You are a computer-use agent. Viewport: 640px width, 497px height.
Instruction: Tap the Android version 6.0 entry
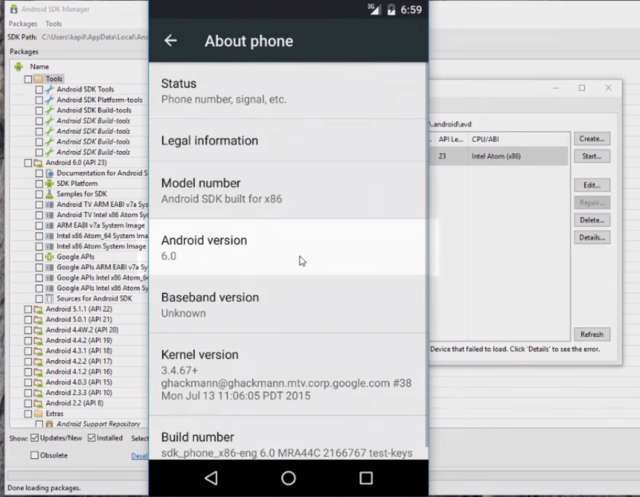tap(287, 248)
